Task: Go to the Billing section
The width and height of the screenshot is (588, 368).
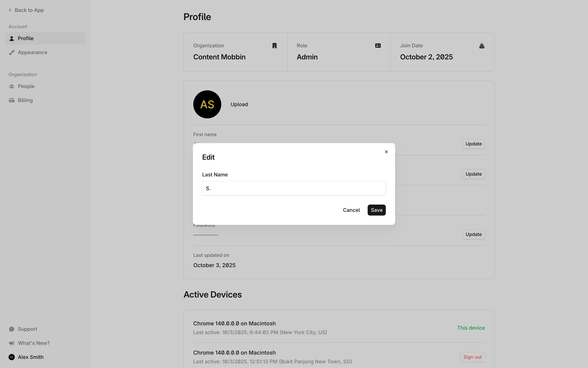Action: tap(25, 100)
